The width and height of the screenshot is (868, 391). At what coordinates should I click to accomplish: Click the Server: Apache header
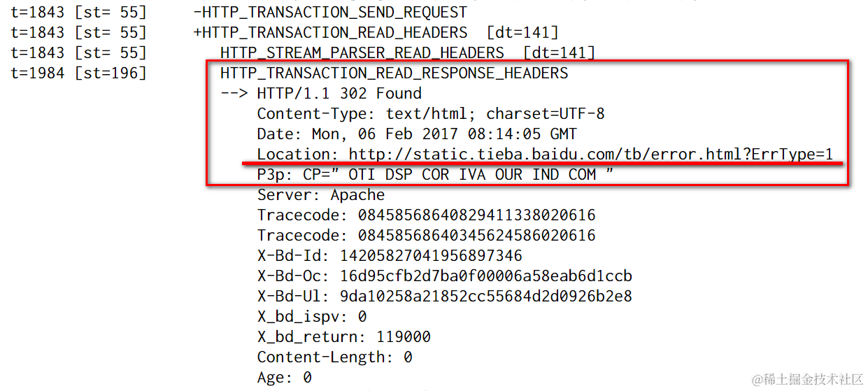click(321, 195)
